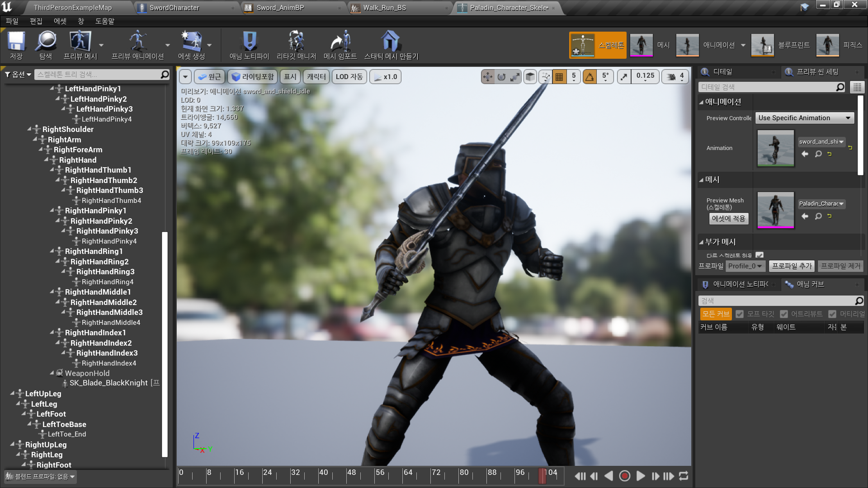
Task: Click the Apply to Asset (에셋에 적용) button
Action: click(728, 219)
